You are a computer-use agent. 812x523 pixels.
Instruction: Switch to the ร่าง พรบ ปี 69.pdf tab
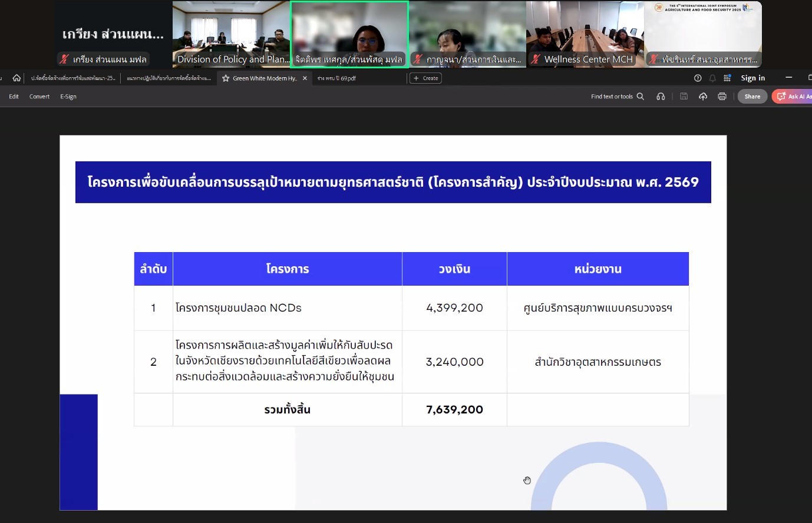coord(337,78)
